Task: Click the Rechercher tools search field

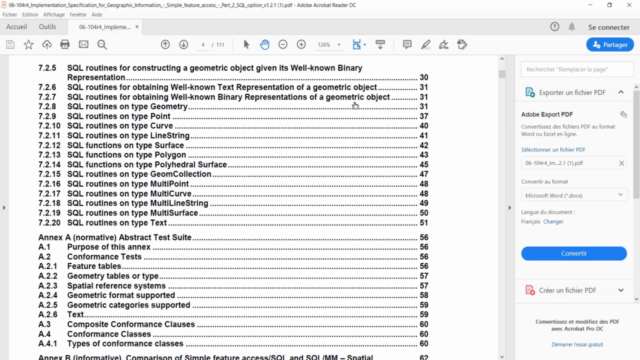Action: (x=577, y=69)
